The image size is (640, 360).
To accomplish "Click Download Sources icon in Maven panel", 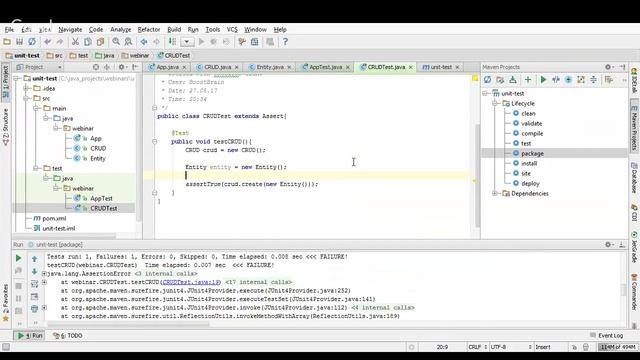I will (513, 80).
